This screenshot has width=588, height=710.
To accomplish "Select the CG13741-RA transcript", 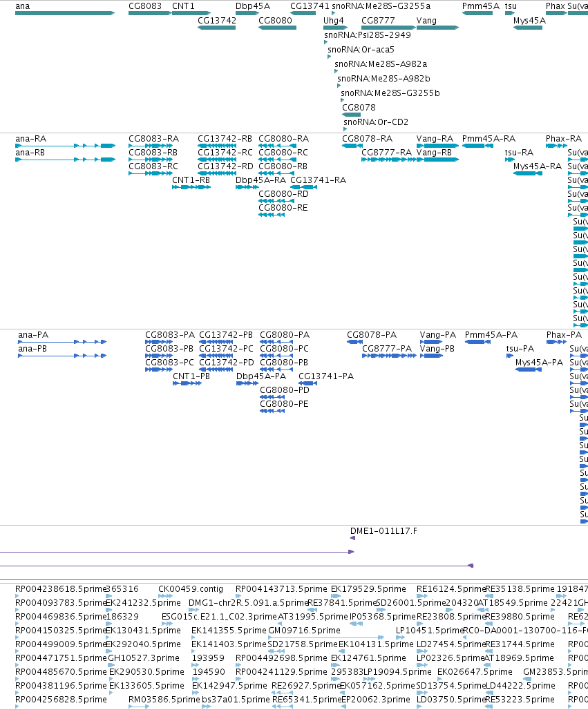I will pyautogui.click(x=303, y=187).
